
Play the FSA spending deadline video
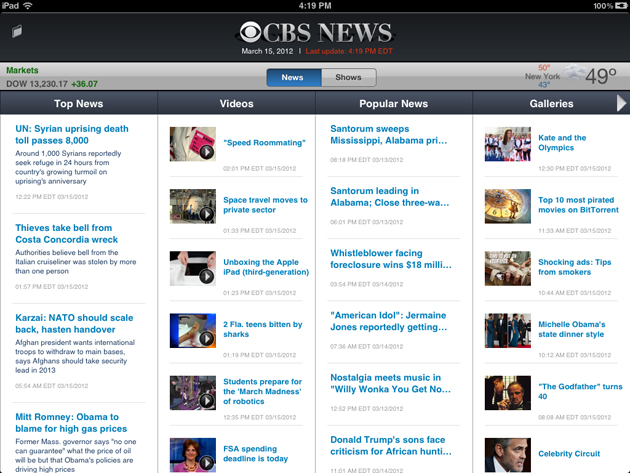(x=193, y=455)
